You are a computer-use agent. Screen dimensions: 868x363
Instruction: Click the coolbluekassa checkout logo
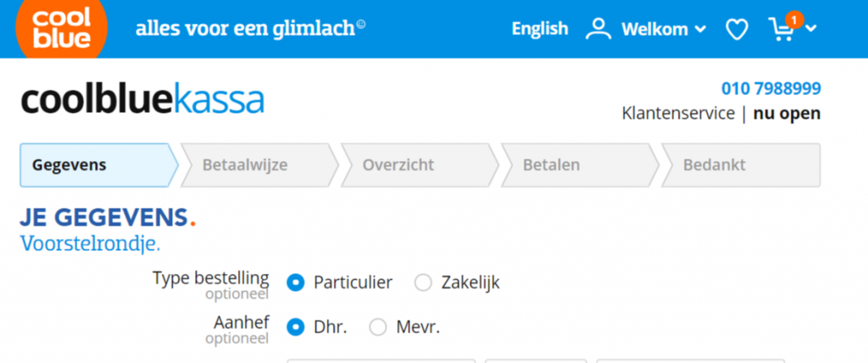coord(142,100)
